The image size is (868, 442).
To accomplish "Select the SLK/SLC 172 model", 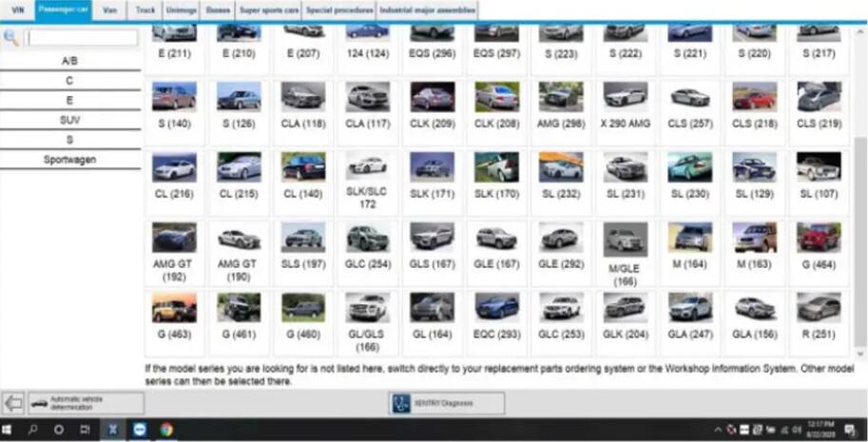I will click(368, 182).
